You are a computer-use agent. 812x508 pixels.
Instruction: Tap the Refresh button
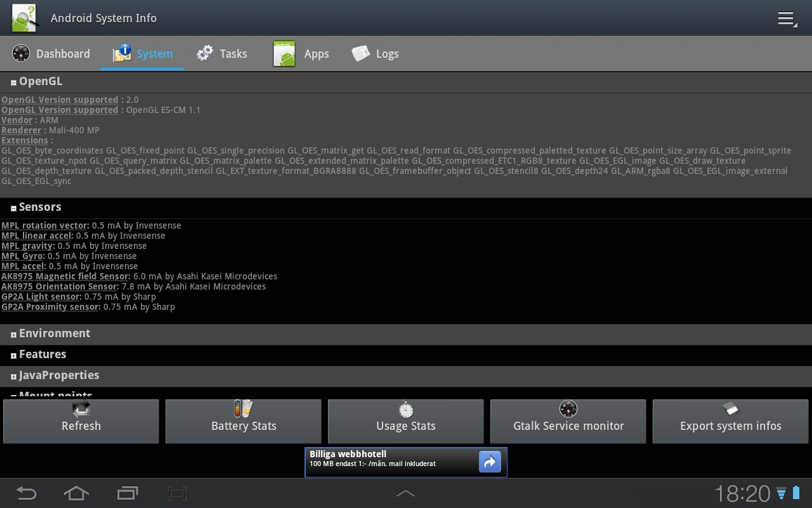tap(81, 421)
